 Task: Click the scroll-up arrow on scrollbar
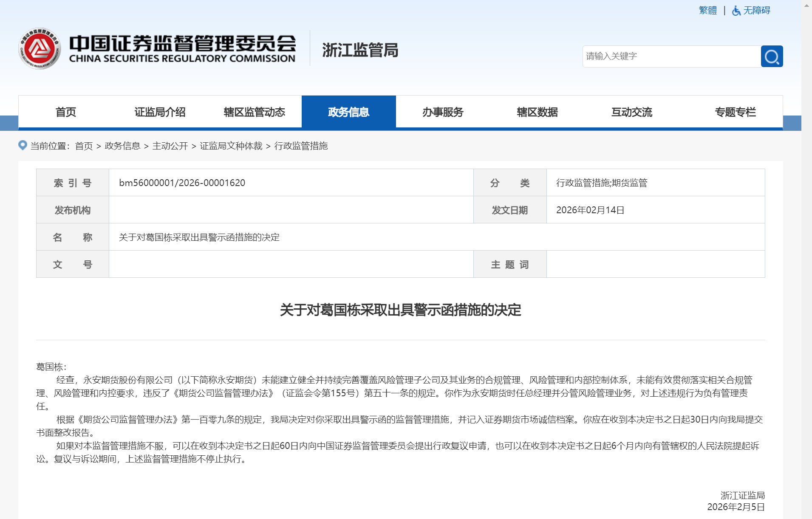[x=806, y=6]
